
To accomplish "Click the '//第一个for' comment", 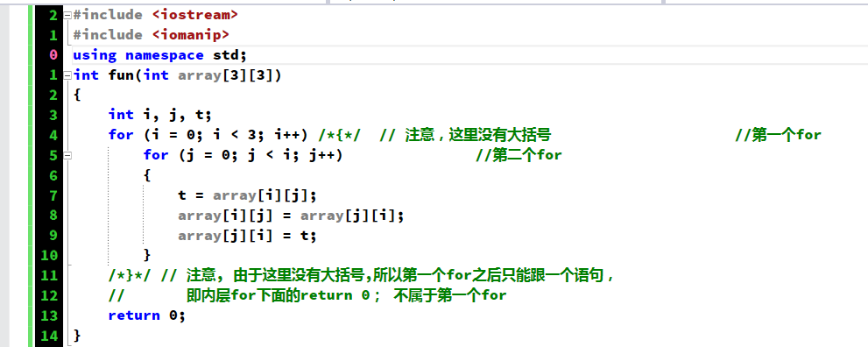I will (778, 135).
